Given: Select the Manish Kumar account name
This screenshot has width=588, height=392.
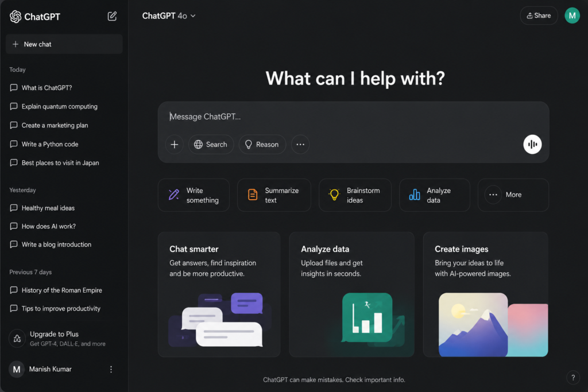Looking at the screenshot, I should [x=51, y=369].
